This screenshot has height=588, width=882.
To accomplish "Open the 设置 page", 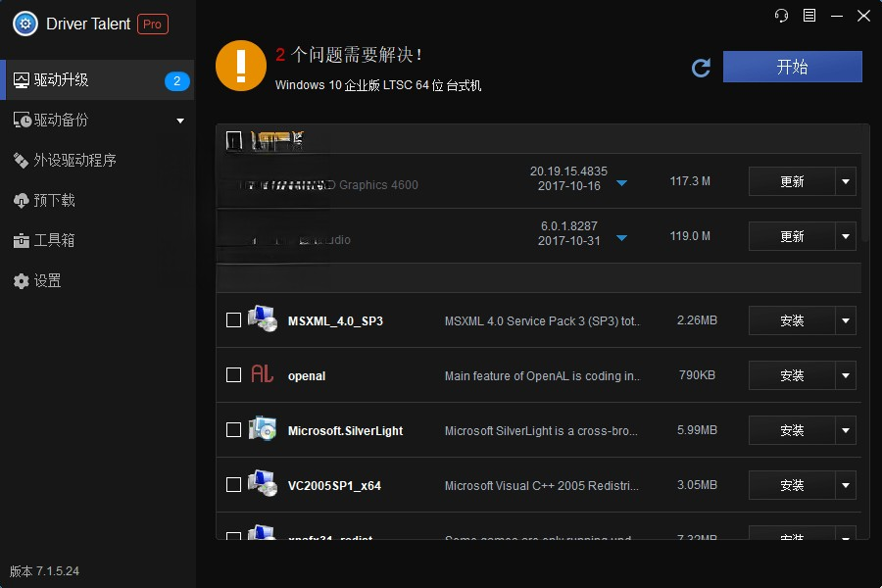I will click(97, 281).
